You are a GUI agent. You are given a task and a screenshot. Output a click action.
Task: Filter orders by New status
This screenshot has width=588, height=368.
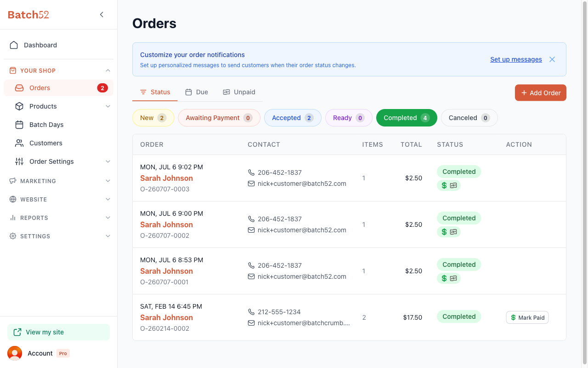(153, 118)
